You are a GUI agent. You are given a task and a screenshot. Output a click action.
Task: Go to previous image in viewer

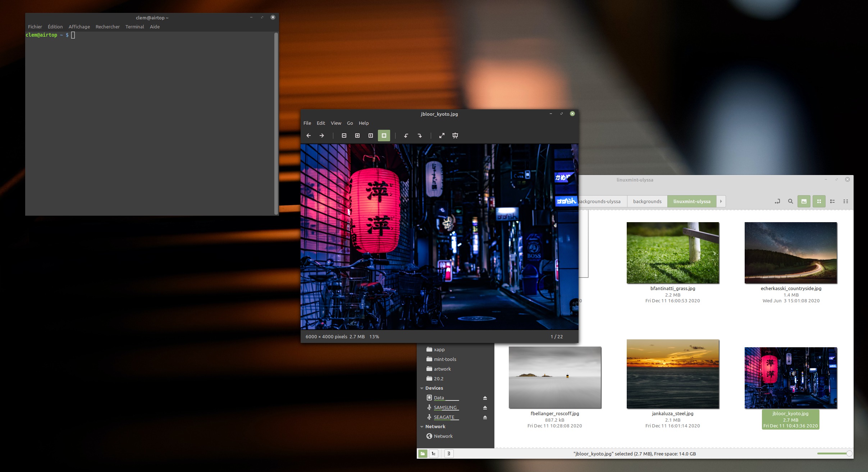(309, 136)
